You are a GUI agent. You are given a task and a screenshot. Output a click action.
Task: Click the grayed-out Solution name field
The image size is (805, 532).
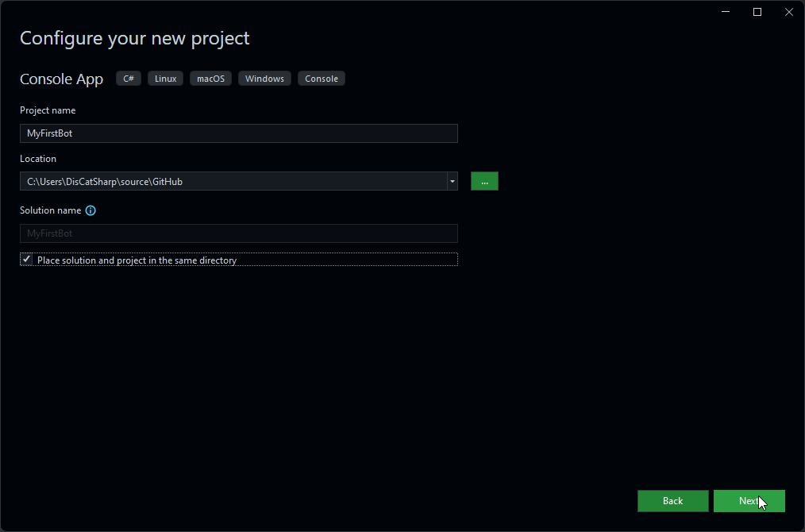[x=238, y=233]
